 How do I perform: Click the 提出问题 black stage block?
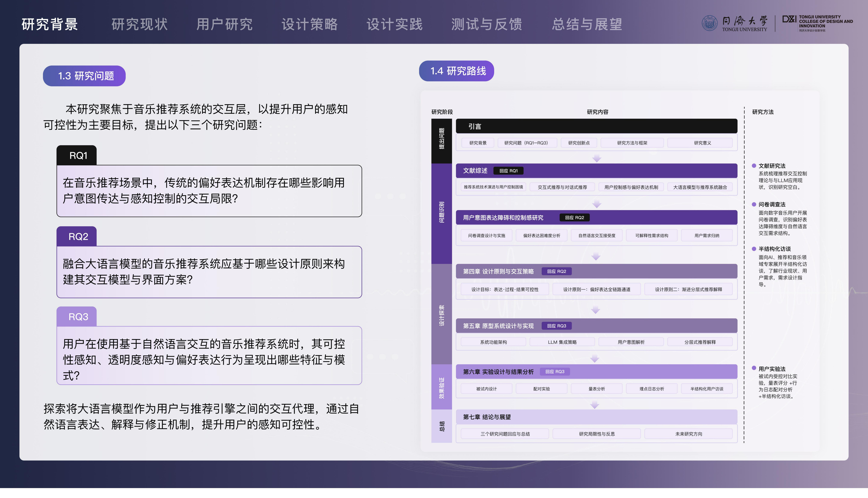(441, 141)
